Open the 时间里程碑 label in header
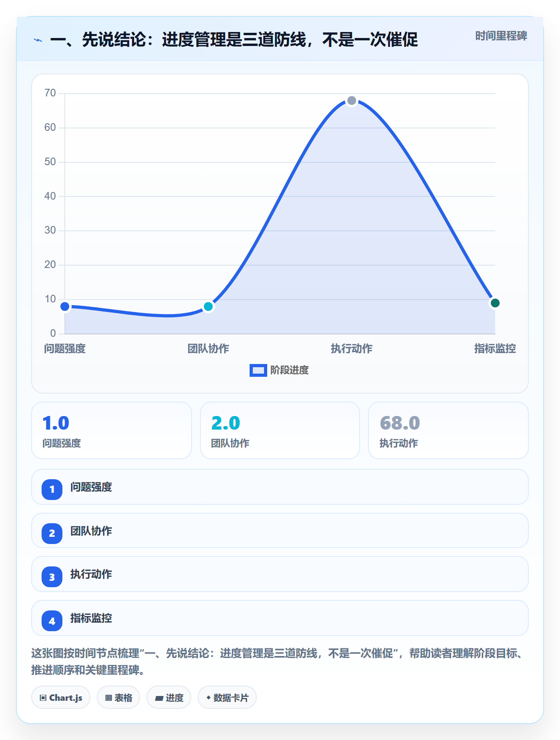 point(501,36)
